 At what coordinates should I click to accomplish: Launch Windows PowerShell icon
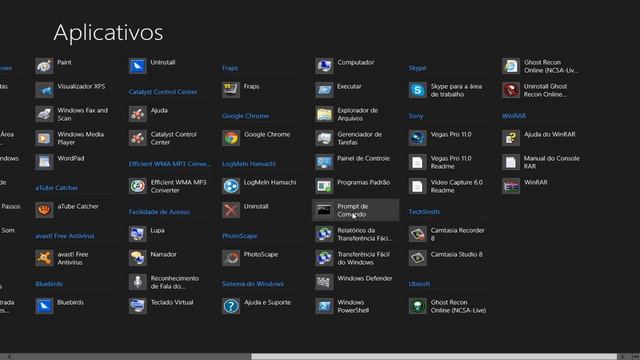pyautogui.click(x=324, y=306)
